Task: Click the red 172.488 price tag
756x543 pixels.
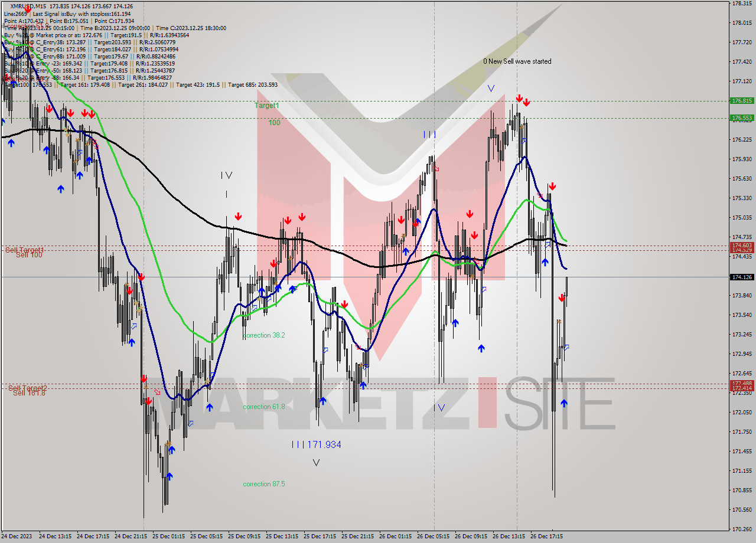Action: [x=742, y=383]
